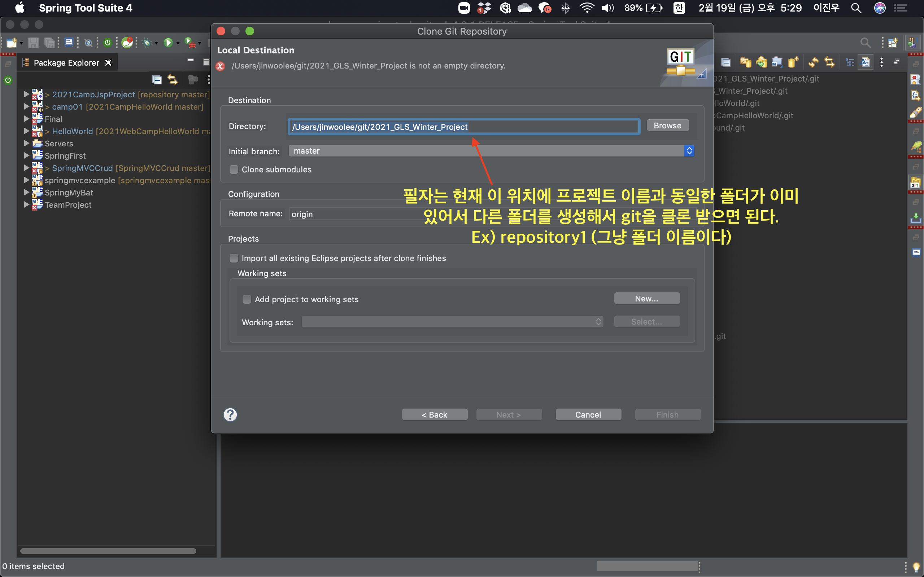924x577 pixels.
Task: Click the green Run launch icon
Action: coord(168,43)
